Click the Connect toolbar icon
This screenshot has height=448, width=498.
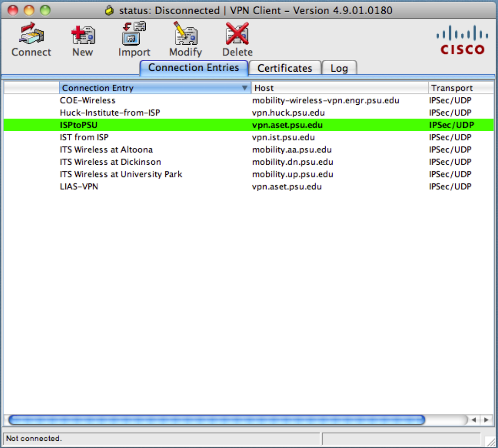tap(31, 39)
